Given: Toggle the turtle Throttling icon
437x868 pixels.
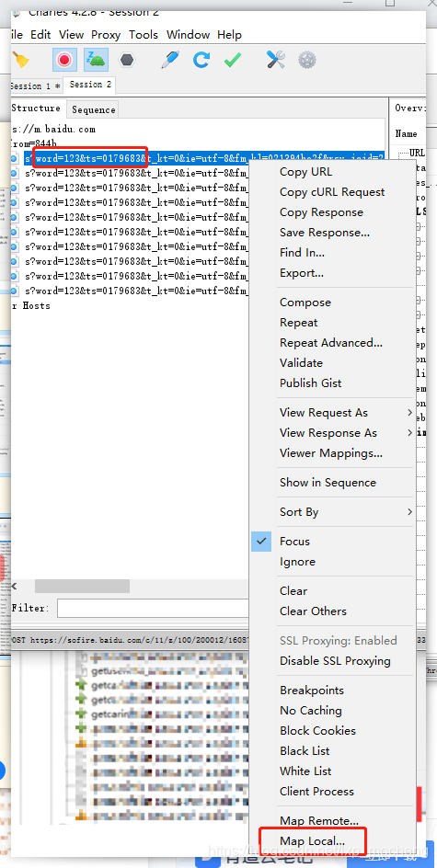Looking at the screenshot, I should click(96, 60).
